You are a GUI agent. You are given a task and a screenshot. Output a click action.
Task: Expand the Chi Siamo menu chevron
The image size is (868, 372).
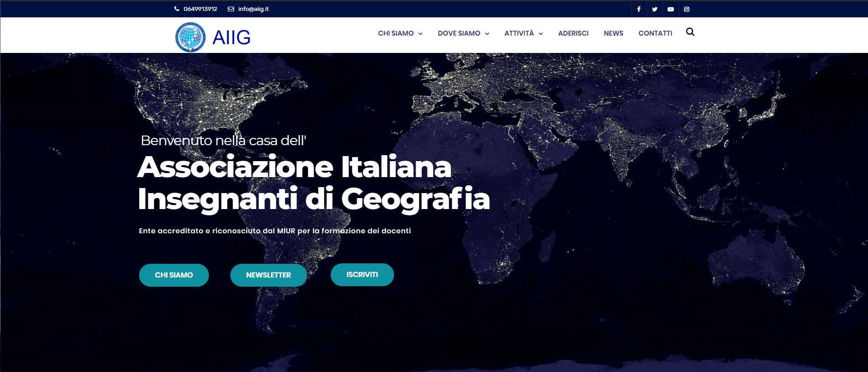(x=421, y=34)
